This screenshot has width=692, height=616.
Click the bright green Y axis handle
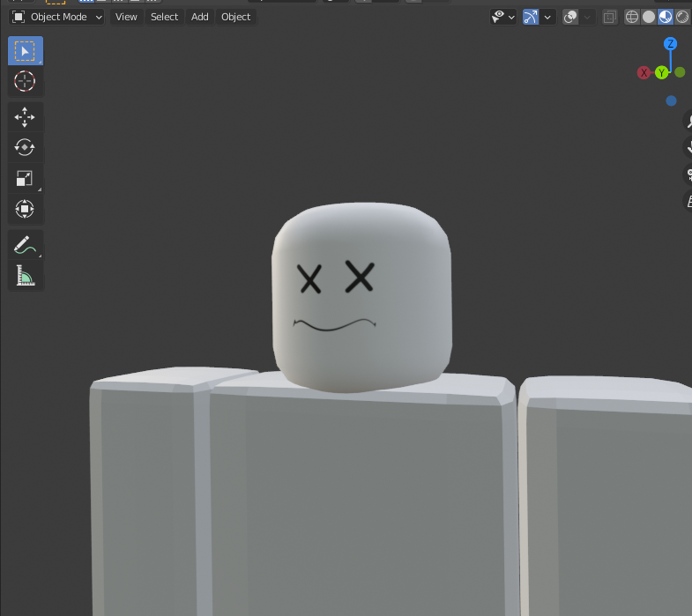click(x=661, y=73)
